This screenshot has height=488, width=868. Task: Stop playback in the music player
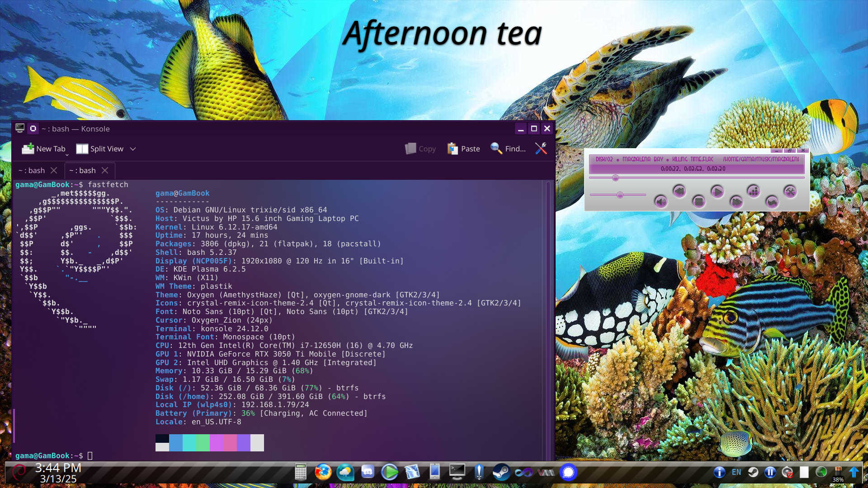698,201
